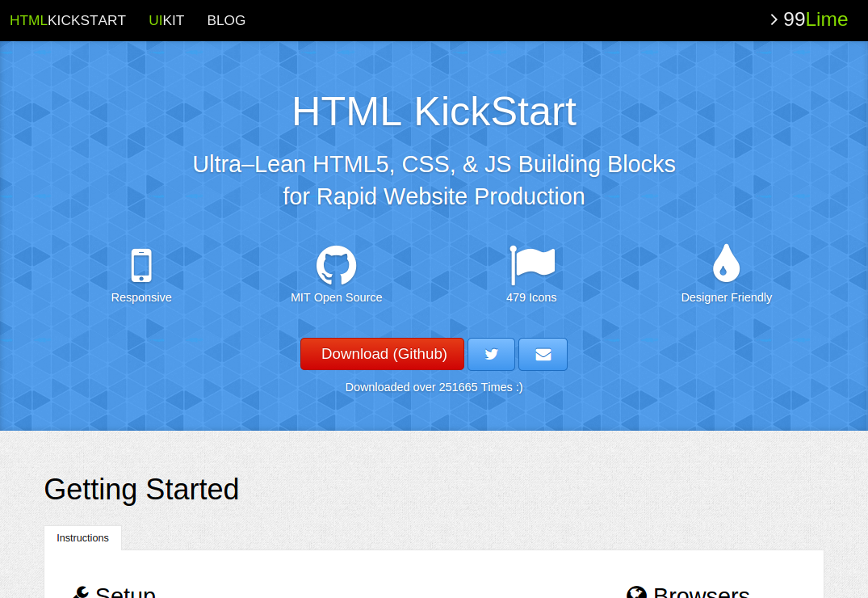Viewport: 868px width, 598px height.
Task: Click the 'Responsive' label
Action: pyautogui.click(x=141, y=297)
